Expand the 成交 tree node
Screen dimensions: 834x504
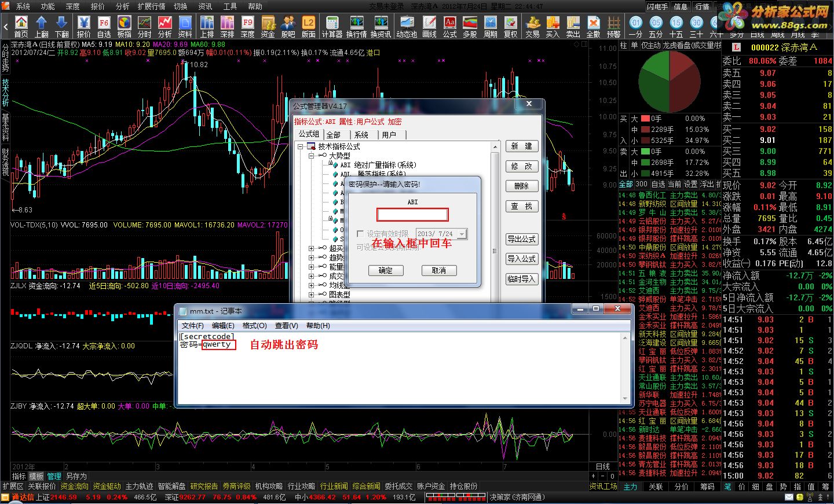312,276
